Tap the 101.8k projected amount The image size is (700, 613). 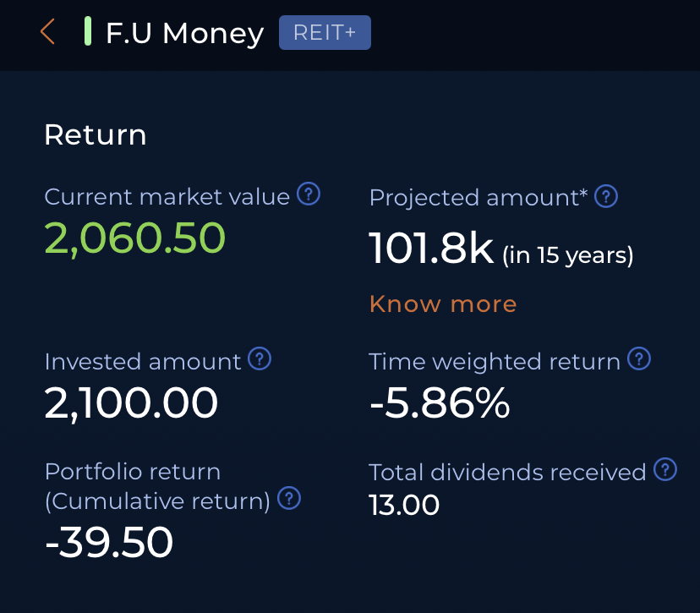click(x=431, y=250)
